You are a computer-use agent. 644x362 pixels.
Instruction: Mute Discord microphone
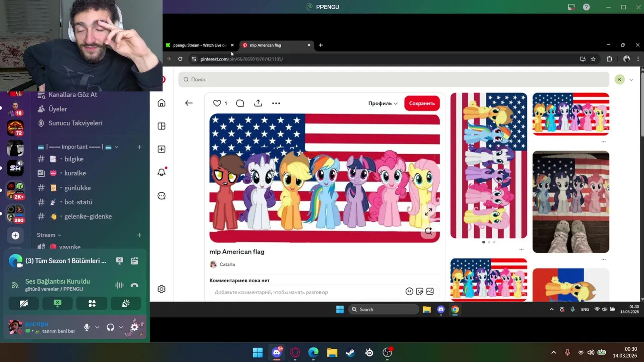87,327
